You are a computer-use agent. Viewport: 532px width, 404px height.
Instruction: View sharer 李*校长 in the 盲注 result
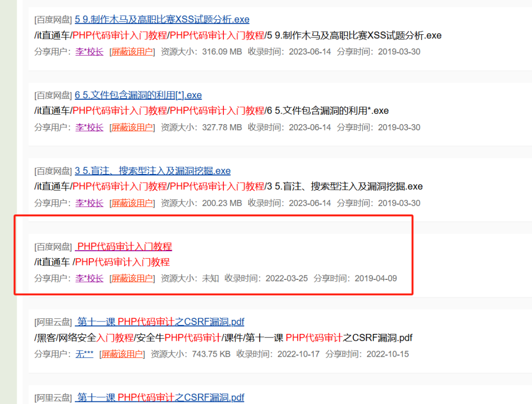[x=89, y=203]
